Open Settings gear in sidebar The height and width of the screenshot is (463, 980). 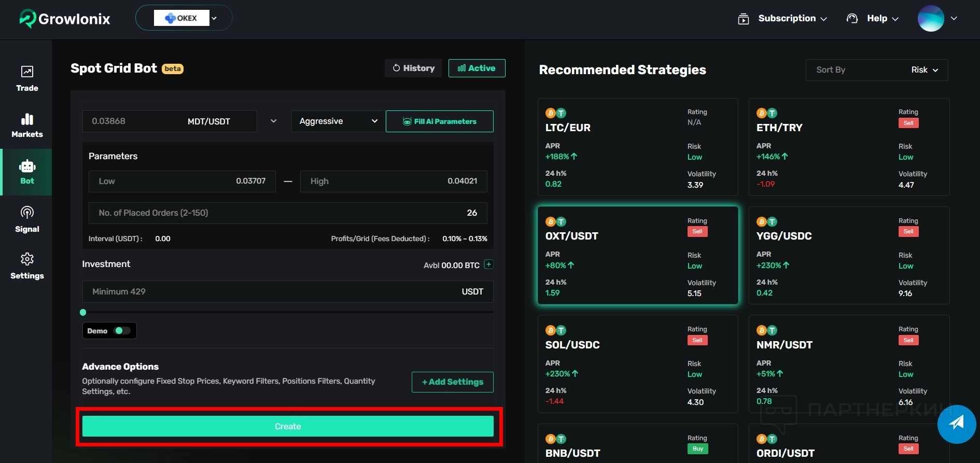(x=27, y=265)
